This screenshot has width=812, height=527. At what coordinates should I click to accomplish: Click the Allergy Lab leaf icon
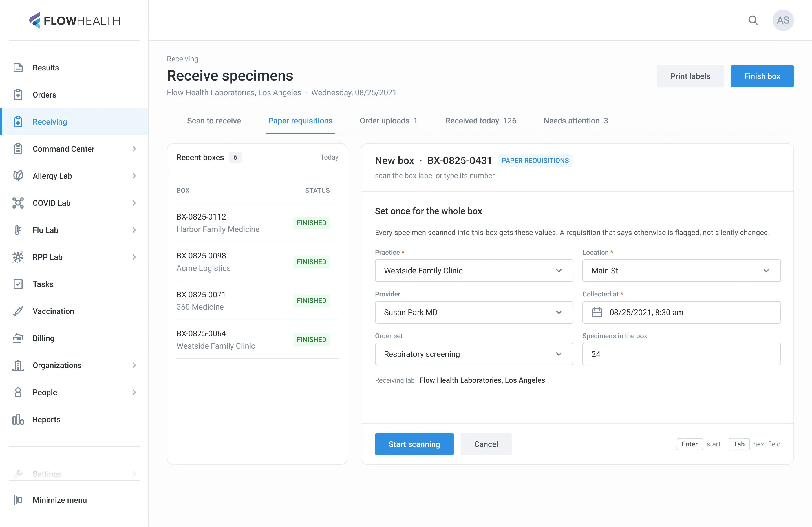click(18, 176)
